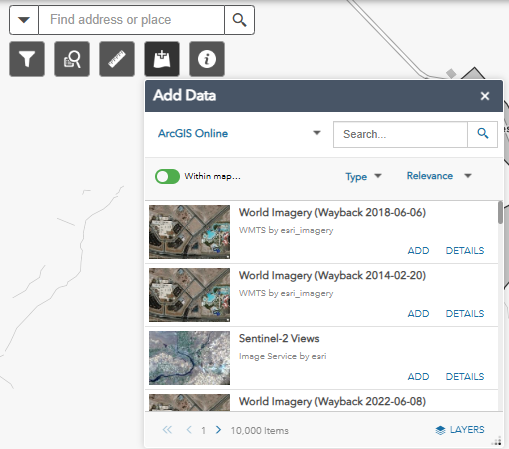Add World Imagery Wayback 2018-06-06 layer
509x449 pixels.
[x=418, y=250]
